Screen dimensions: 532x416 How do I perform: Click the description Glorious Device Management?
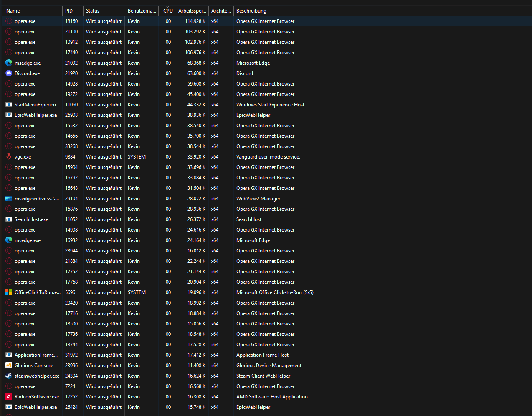pyautogui.click(x=269, y=366)
